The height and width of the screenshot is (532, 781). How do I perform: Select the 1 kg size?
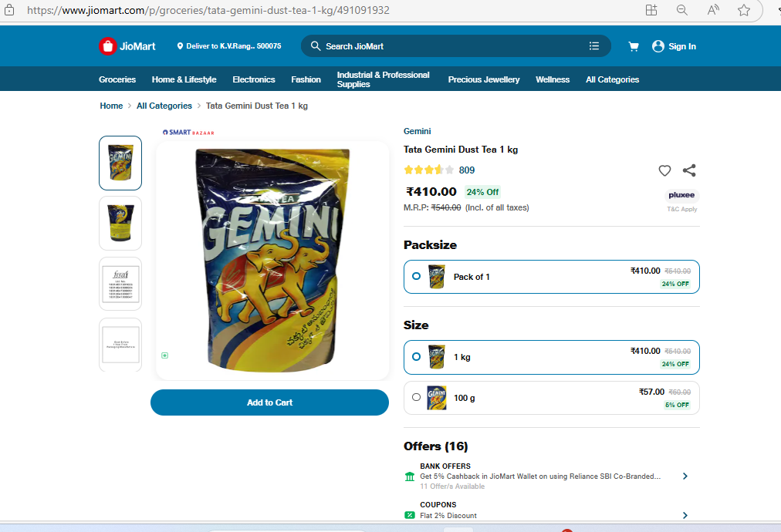417,357
